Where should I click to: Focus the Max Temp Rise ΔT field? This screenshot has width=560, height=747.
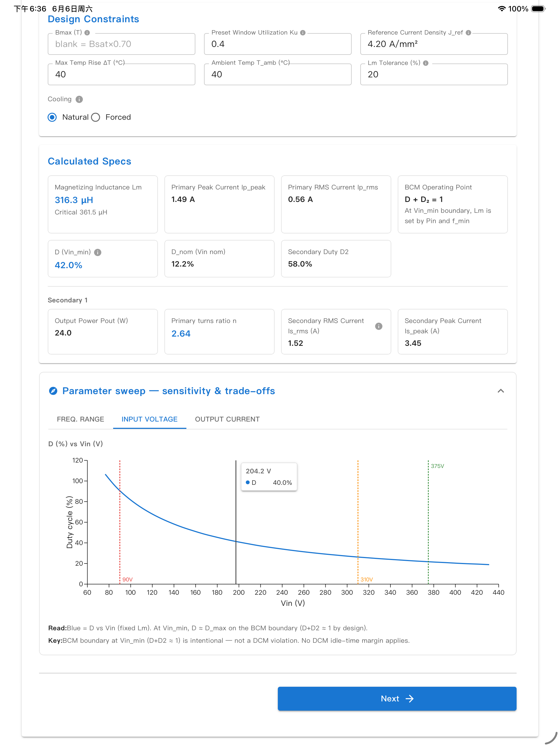[122, 75]
